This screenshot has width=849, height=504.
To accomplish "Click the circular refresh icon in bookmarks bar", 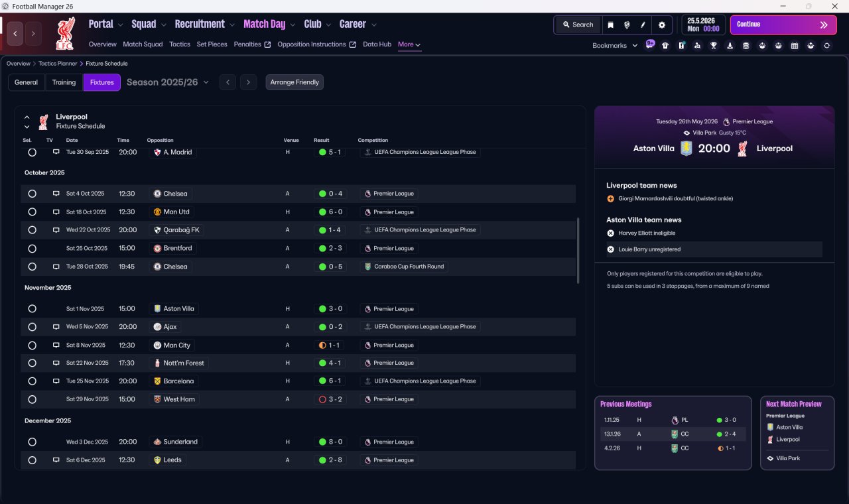I will (826, 46).
